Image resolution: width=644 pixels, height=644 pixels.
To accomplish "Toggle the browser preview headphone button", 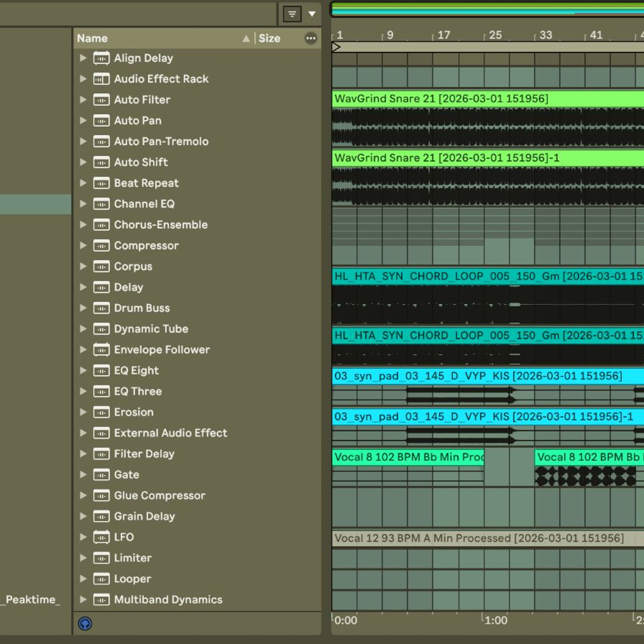I will pyautogui.click(x=85, y=623).
